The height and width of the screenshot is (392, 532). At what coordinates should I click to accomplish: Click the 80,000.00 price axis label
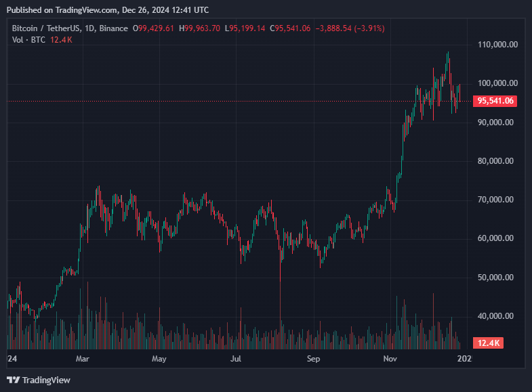click(495, 161)
